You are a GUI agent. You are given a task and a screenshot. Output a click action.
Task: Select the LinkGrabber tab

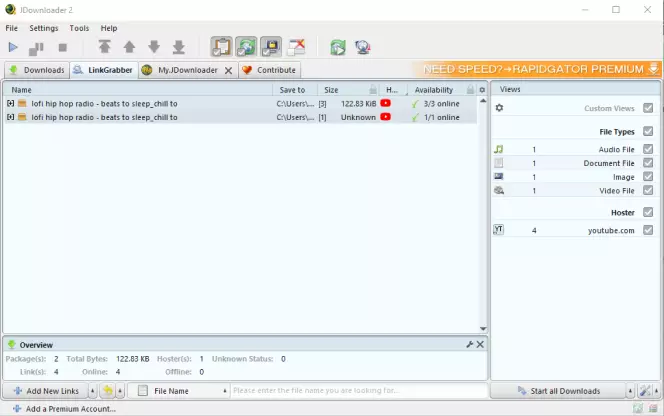click(103, 70)
